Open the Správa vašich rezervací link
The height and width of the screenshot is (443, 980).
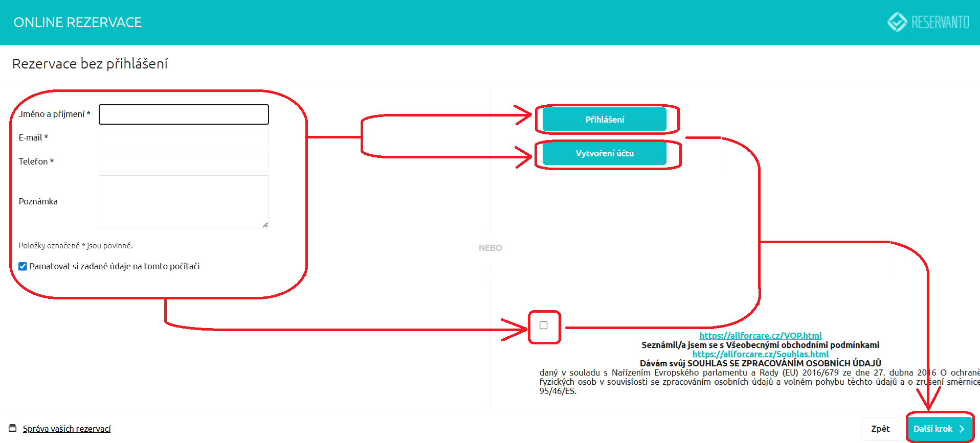point(66,429)
